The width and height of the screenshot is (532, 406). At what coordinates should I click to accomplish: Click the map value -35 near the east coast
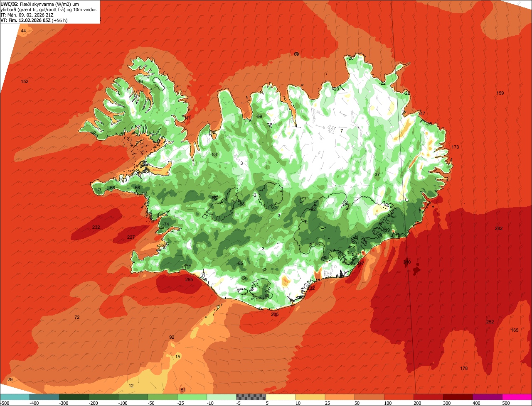tap(429, 124)
